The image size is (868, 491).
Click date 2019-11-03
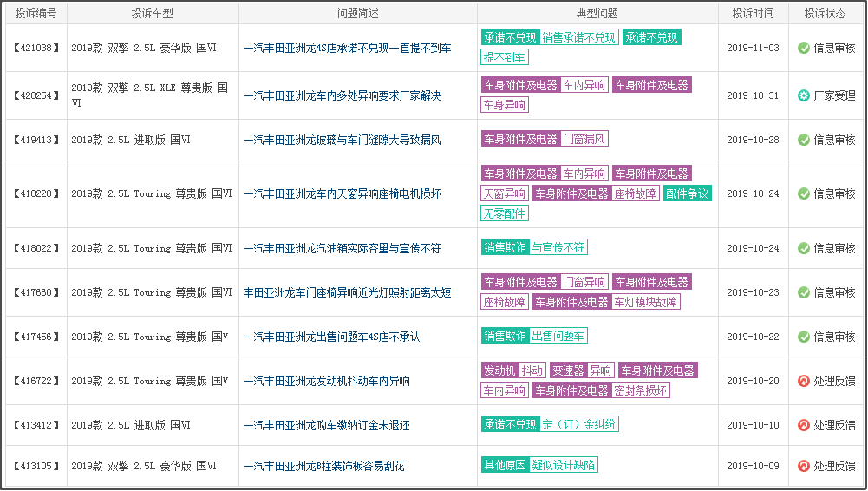point(753,49)
